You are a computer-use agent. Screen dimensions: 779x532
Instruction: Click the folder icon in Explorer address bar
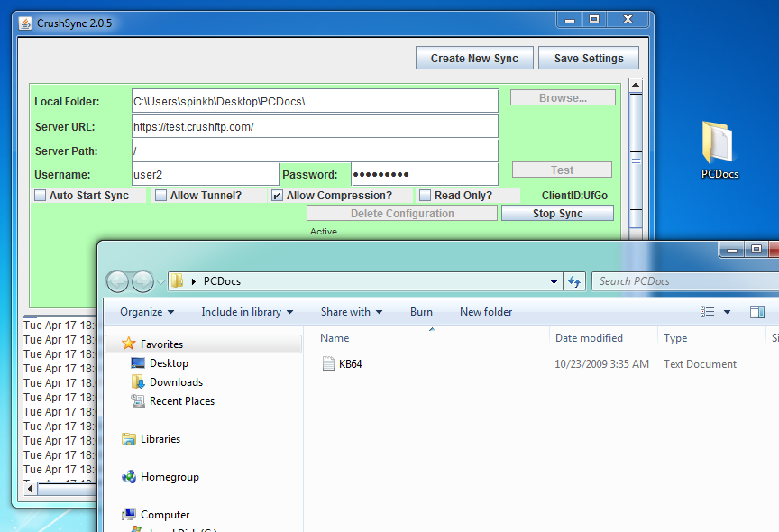pos(177,281)
